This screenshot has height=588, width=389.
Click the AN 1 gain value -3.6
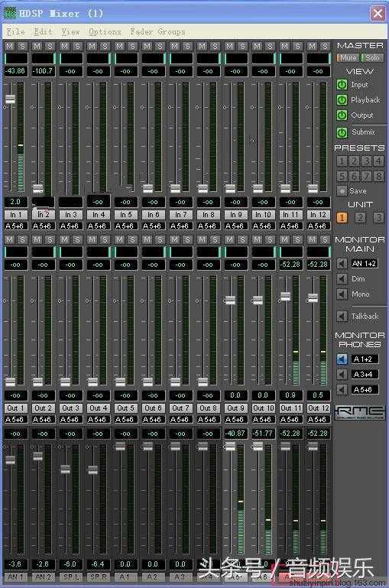15,564
